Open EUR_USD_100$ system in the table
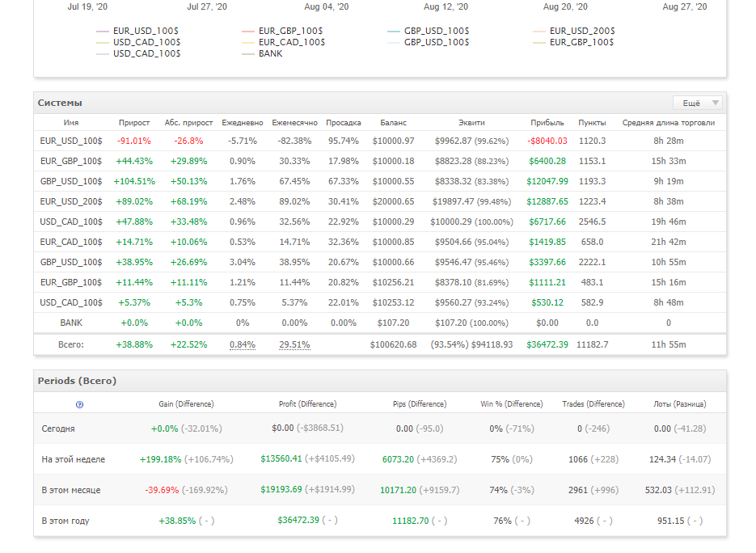 tap(71, 141)
